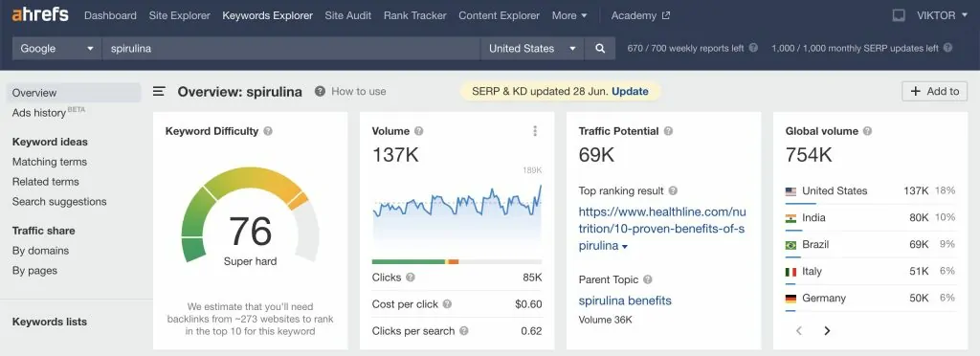
Task: Open the Volume card three-dot menu
Action: [x=535, y=130]
